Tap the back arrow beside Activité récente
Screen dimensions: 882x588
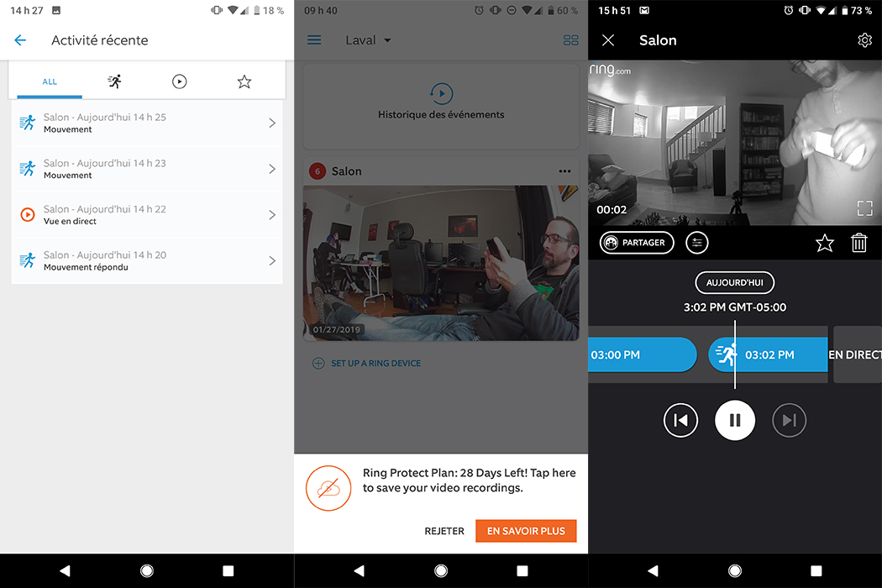pos(20,40)
